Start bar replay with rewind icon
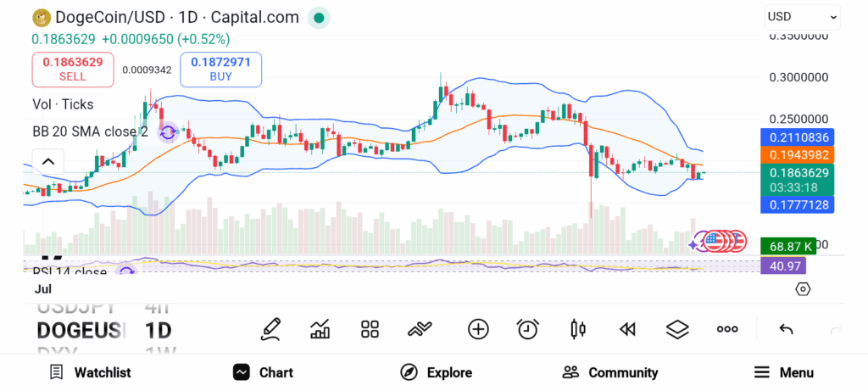Image resolution: width=868 pixels, height=391 pixels. (627, 329)
